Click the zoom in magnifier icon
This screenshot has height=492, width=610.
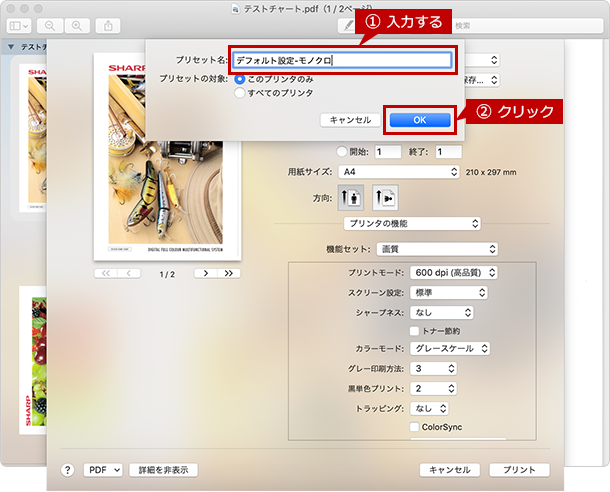tap(77, 26)
